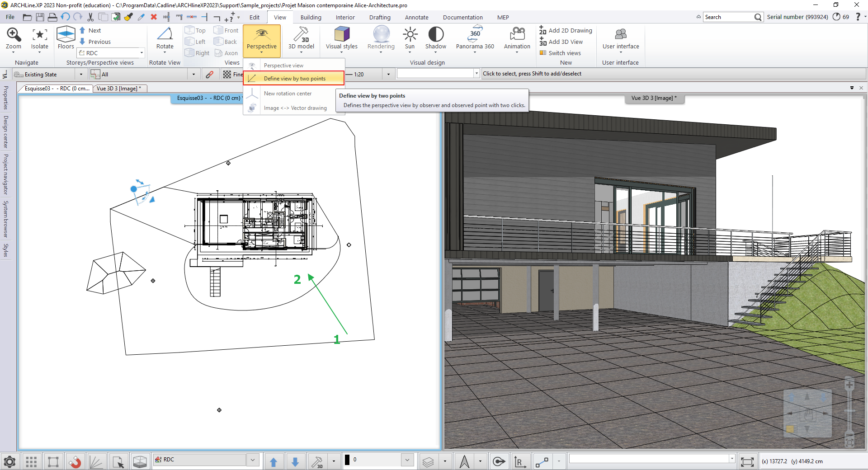Image resolution: width=868 pixels, height=470 pixels.
Task: Click the black color swatch in bottom bar
Action: (x=347, y=460)
